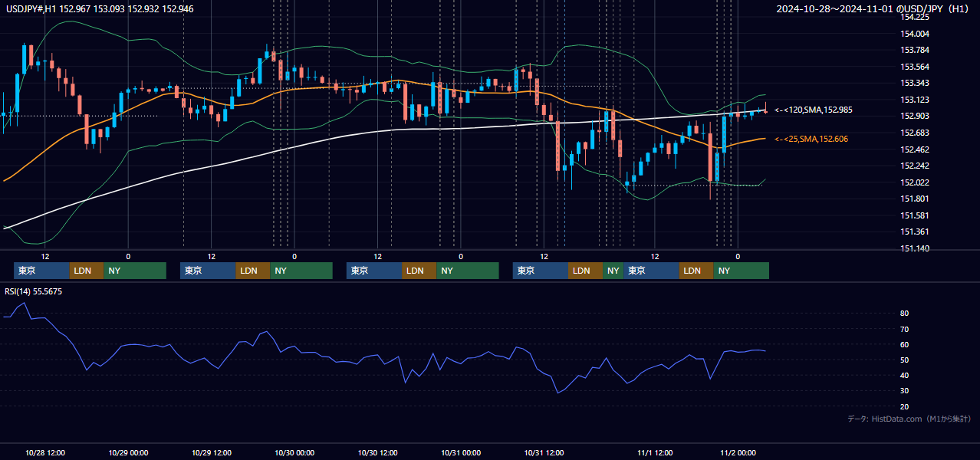Select the 10/29 00:00 date label
Screen dimensions: 980x460
[x=128, y=453]
